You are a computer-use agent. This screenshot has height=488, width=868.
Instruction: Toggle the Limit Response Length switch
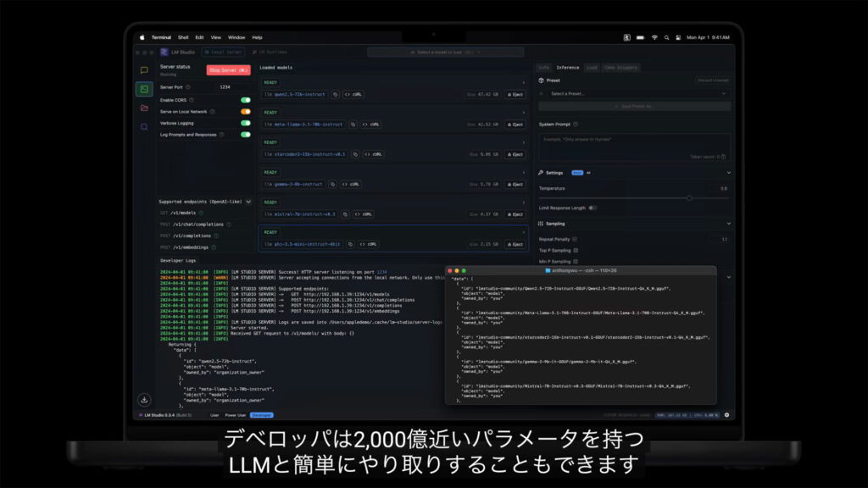tap(593, 208)
